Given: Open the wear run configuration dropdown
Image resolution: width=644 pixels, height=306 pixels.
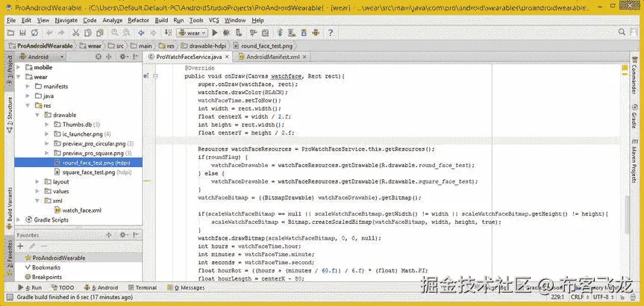Looking at the screenshot, I should (x=193, y=33).
